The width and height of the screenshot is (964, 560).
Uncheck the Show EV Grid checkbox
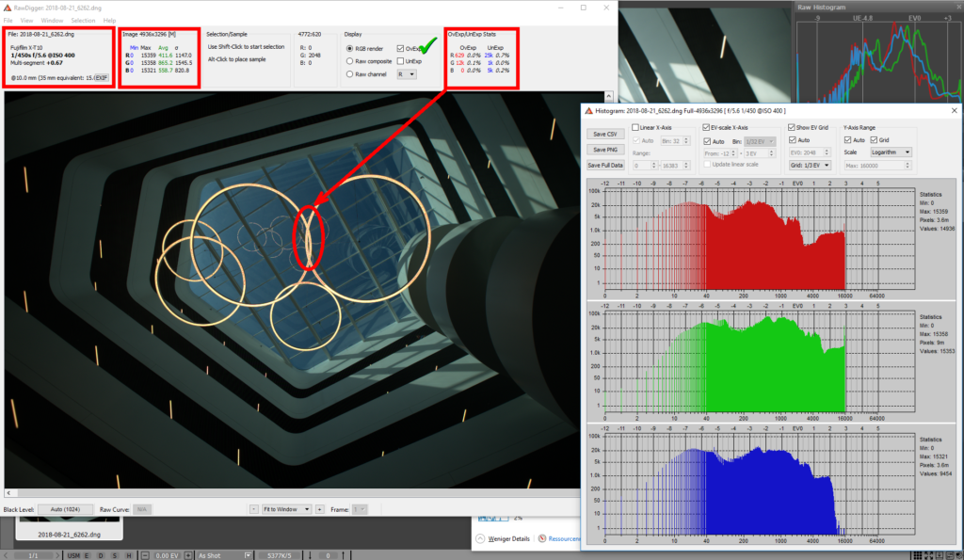(791, 128)
